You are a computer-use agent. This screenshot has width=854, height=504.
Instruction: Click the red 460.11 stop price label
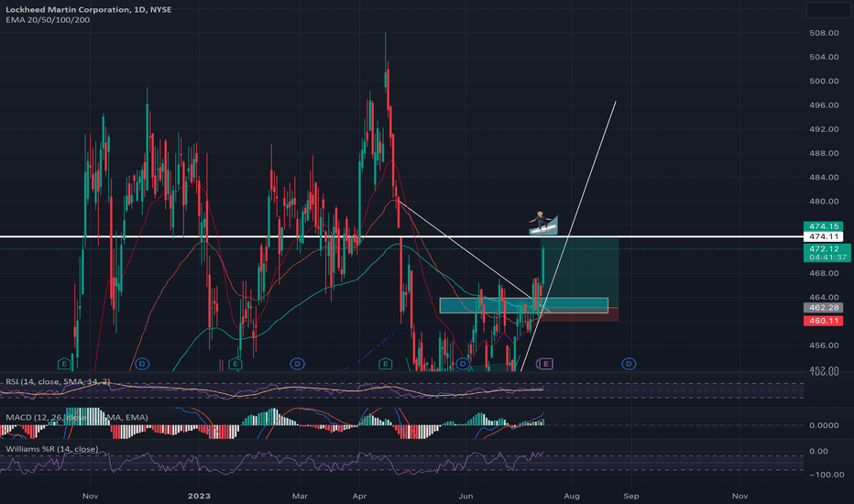click(x=823, y=321)
